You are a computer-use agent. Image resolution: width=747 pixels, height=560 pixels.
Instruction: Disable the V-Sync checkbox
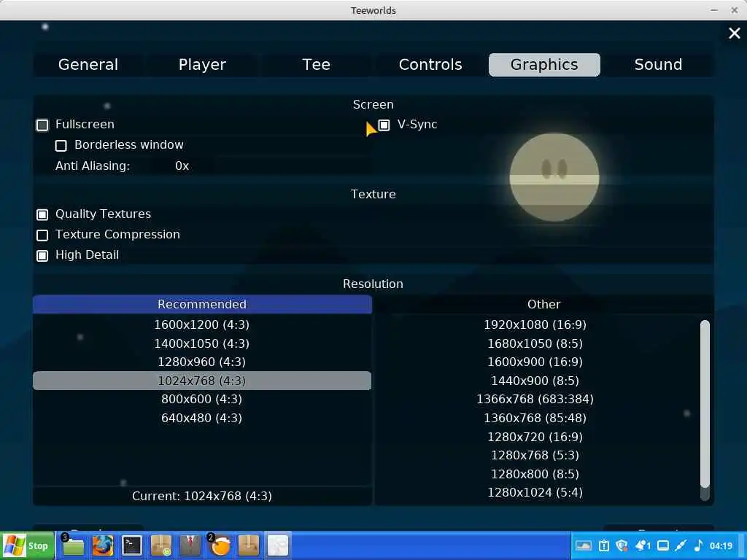click(384, 125)
